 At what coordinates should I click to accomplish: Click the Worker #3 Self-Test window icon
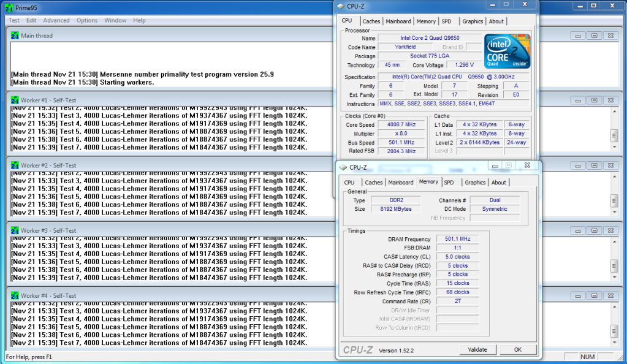tap(15, 230)
